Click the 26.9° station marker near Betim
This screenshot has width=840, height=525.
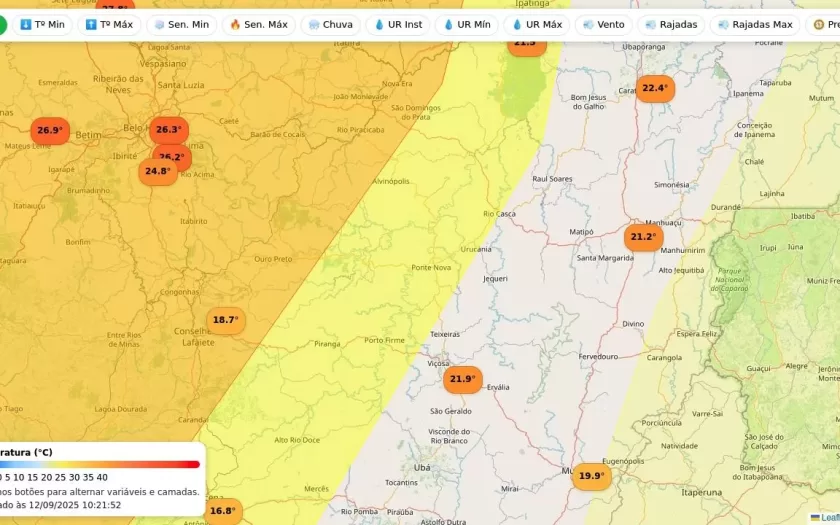click(x=50, y=130)
